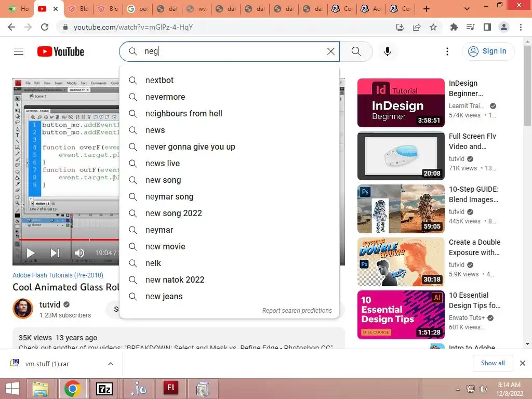Switch to the 'ww' tab
This screenshot has height=399, width=532.
click(x=196, y=9)
